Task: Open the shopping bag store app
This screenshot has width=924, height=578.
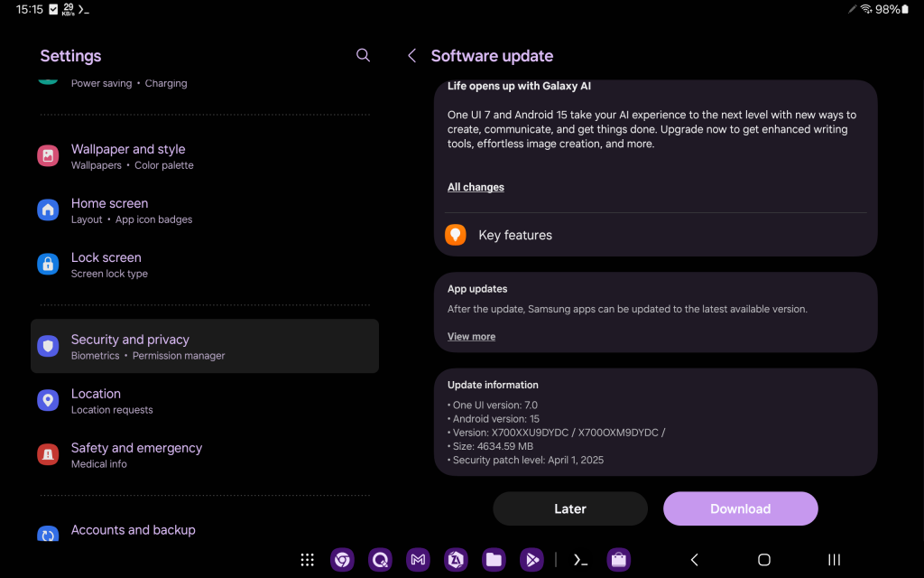Action: 619,560
